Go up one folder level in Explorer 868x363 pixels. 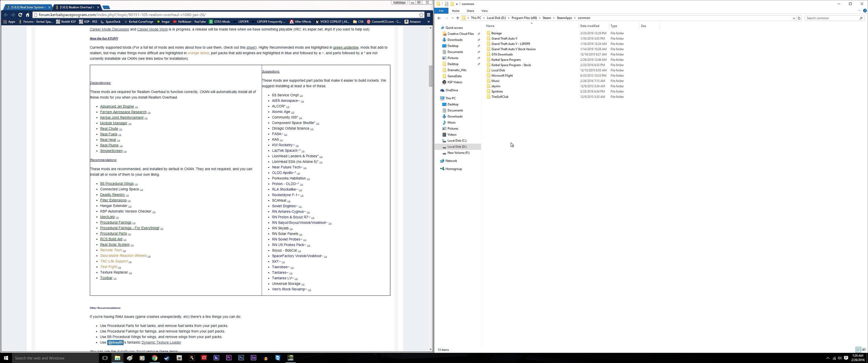tap(457, 18)
